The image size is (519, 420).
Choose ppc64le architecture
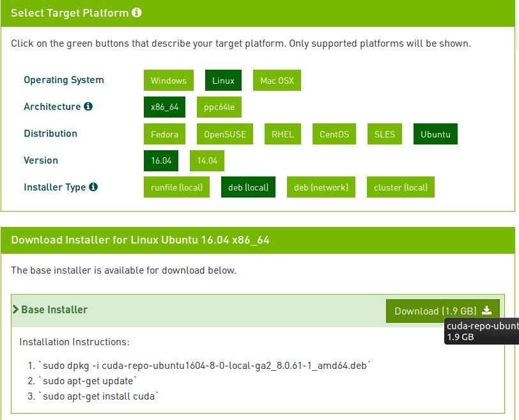[x=219, y=107]
